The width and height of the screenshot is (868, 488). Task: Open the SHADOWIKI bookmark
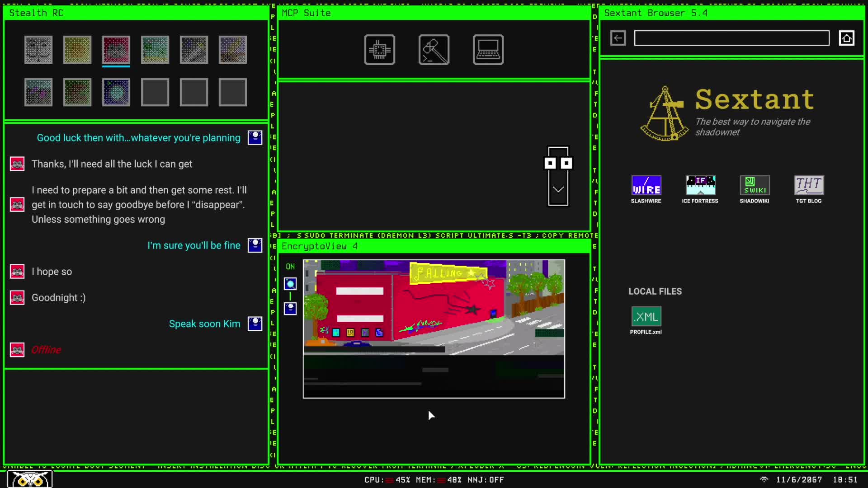755,190
